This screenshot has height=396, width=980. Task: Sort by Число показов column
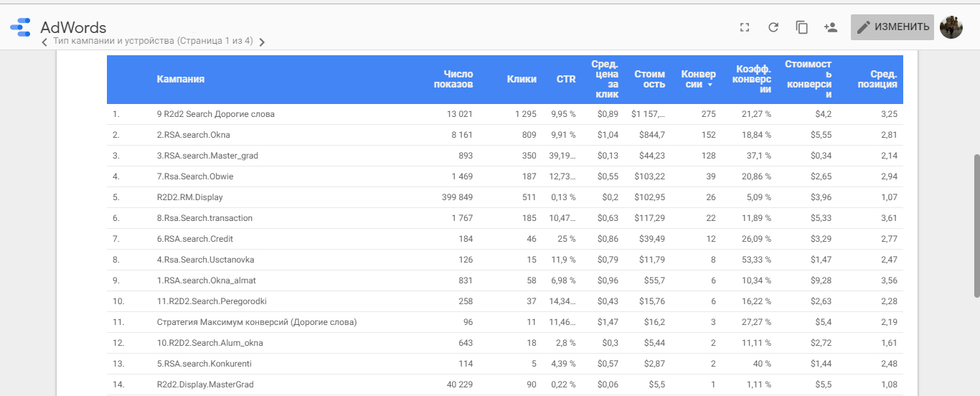point(453,79)
